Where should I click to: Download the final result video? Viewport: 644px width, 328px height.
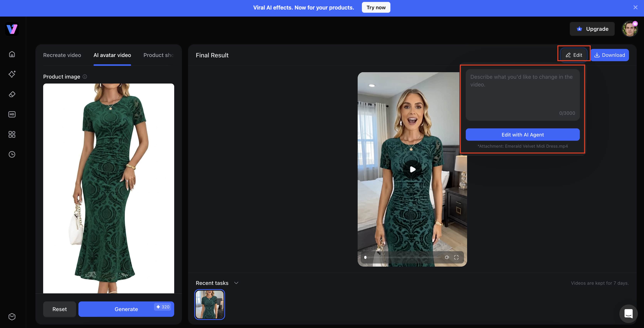(610, 55)
